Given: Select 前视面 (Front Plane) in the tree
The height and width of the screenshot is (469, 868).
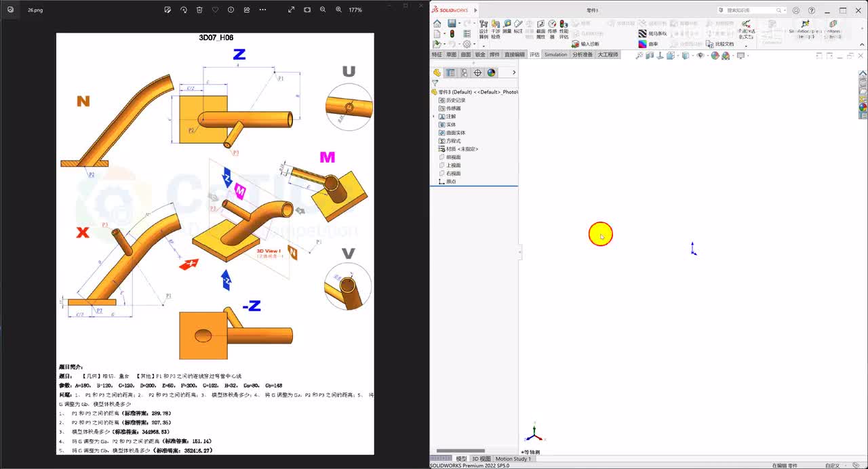Looking at the screenshot, I should pyautogui.click(x=450, y=157).
